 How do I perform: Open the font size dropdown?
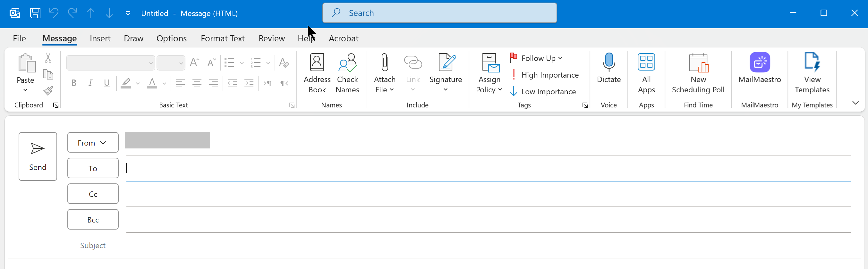pos(181,63)
